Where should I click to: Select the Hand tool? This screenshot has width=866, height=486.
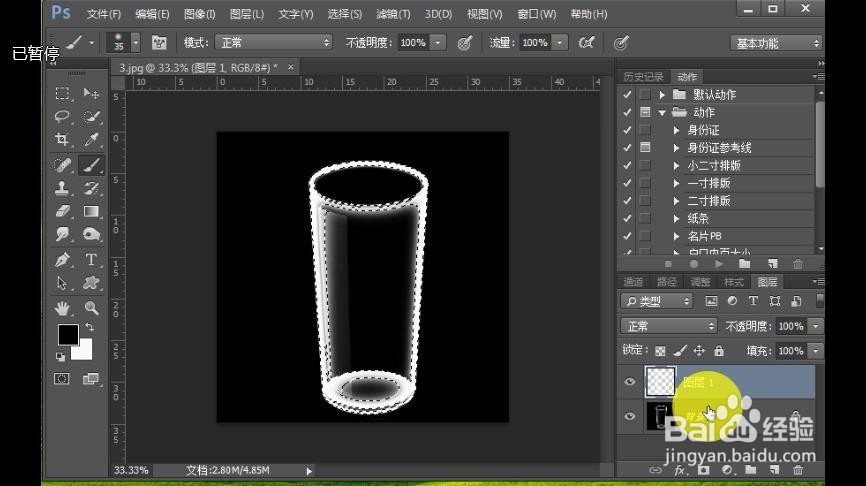coord(62,308)
